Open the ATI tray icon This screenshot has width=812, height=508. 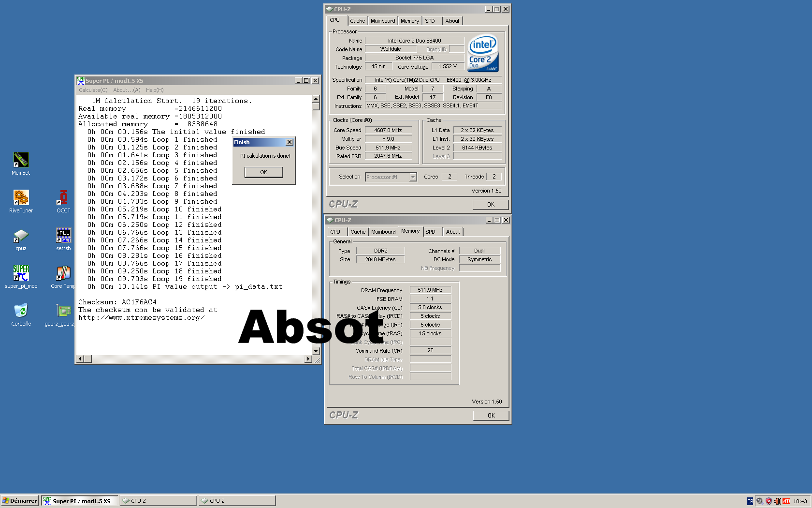click(x=786, y=501)
